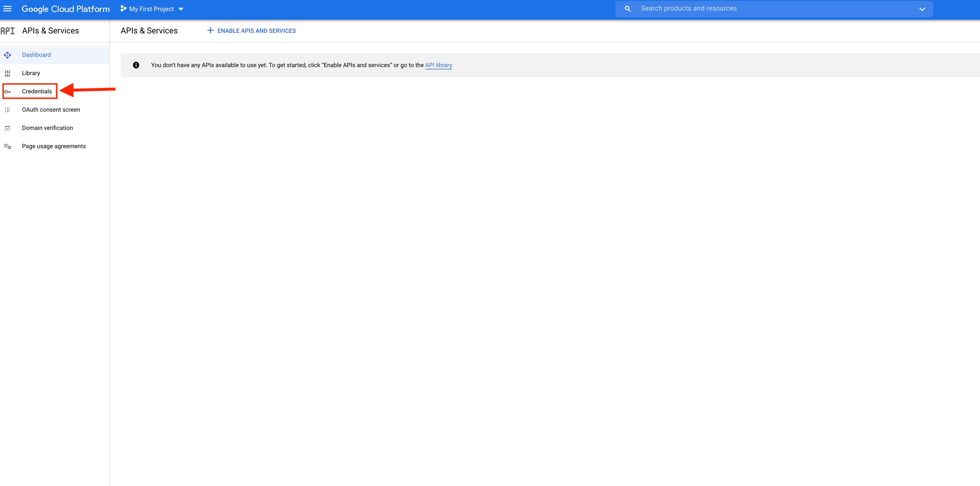Click the Page usage agreements icon
This screenshot has height=486, width=980.
pos(8,147)
